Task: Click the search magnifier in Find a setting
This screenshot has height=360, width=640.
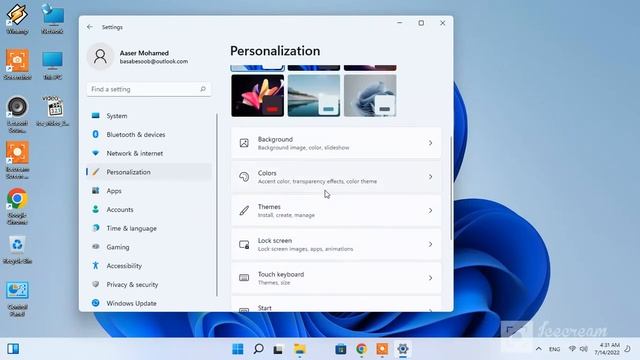Action: (x=203, y=89)
